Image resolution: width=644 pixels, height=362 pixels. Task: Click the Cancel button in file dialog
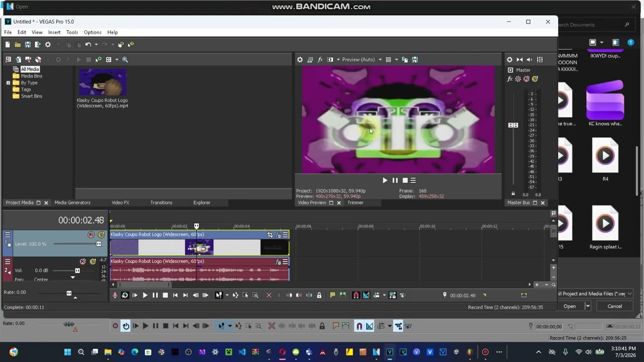tap(614, 306)
